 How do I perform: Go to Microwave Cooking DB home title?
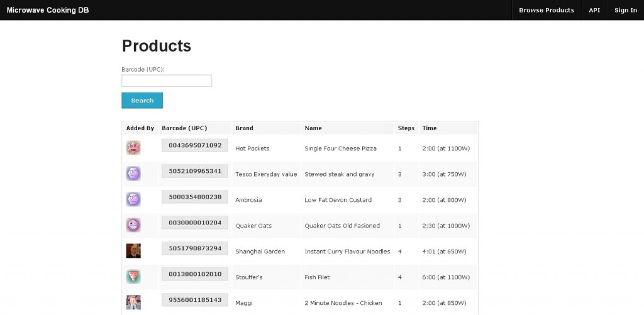coord(48,10)
